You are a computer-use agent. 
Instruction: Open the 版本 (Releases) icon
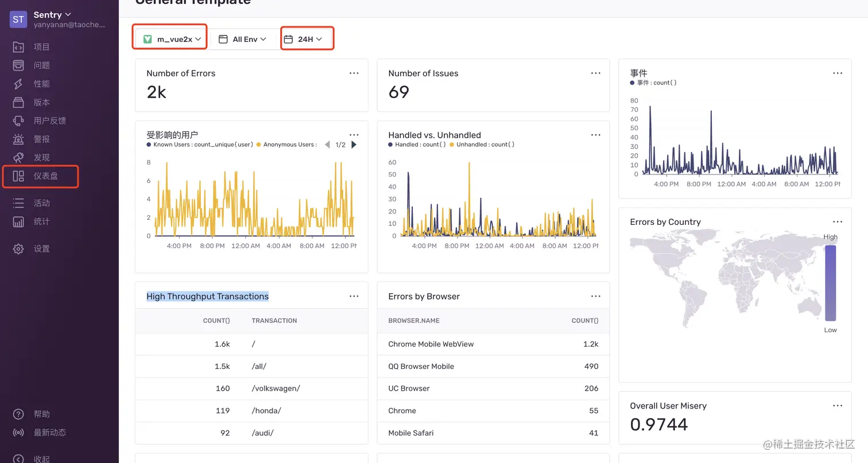[18, 102]
